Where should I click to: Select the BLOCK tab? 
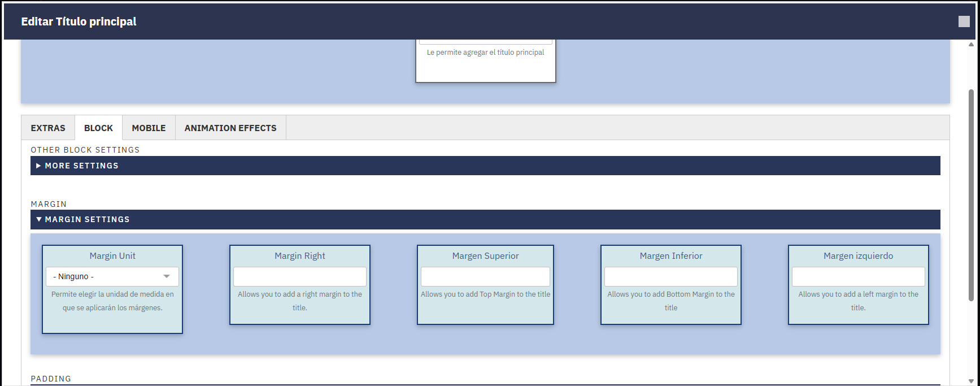[98, 128]
